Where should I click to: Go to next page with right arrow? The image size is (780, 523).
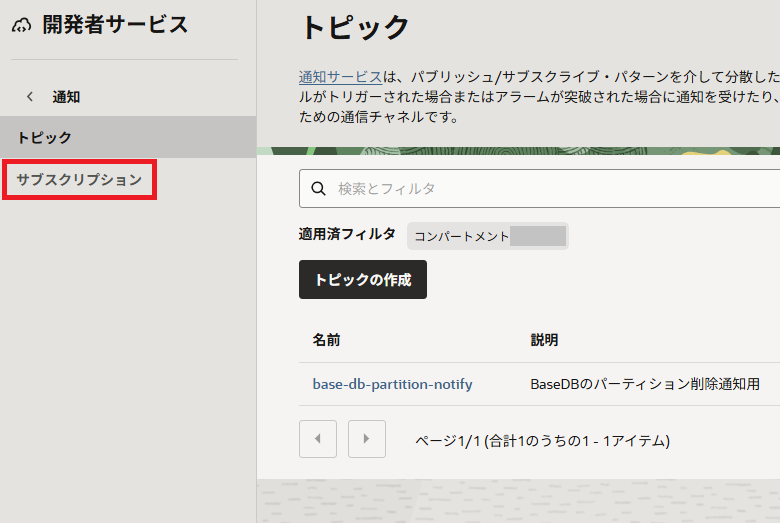click(367, 439)
